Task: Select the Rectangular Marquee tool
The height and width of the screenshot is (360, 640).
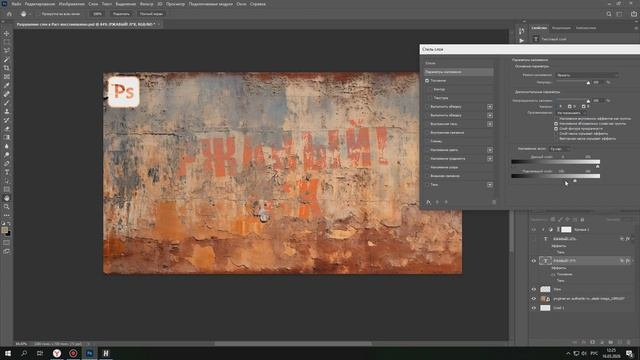Action: [7, 42]
